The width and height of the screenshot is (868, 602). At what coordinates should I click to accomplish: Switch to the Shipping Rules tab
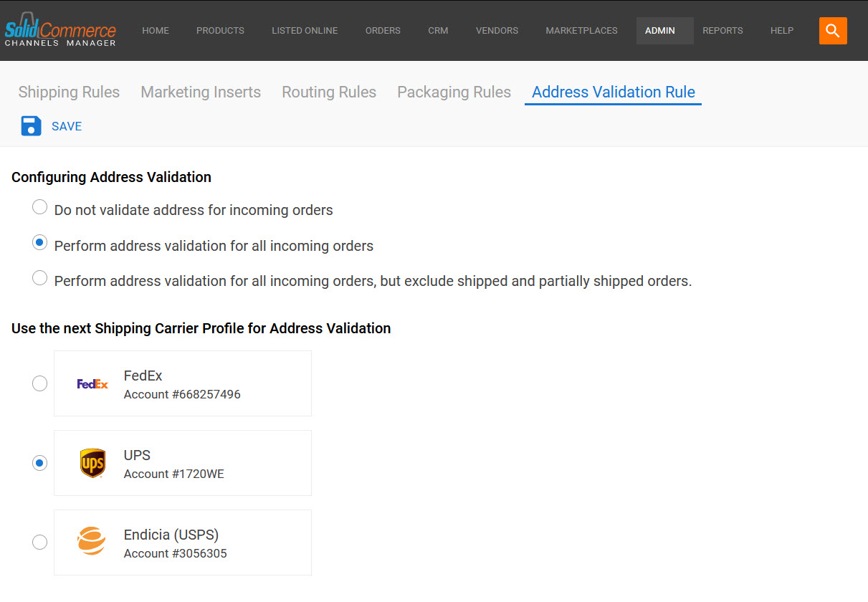click(x=69, y=92)
